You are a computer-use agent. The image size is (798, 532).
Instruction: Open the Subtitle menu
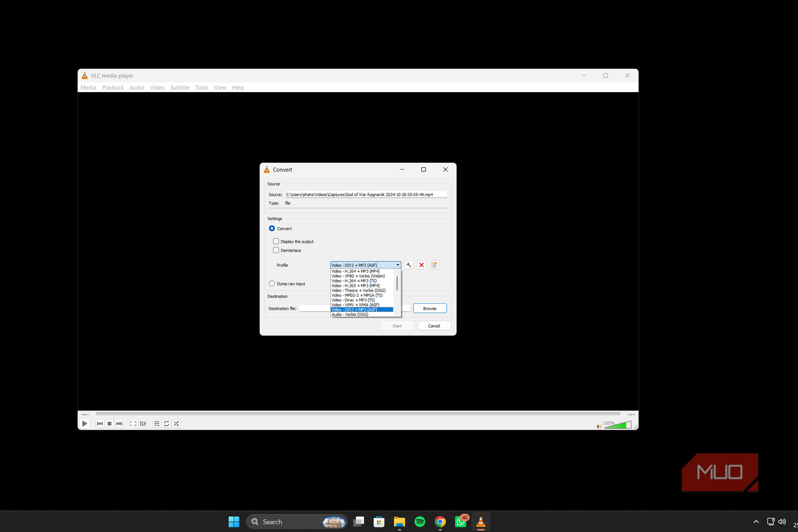pos(180,88)
